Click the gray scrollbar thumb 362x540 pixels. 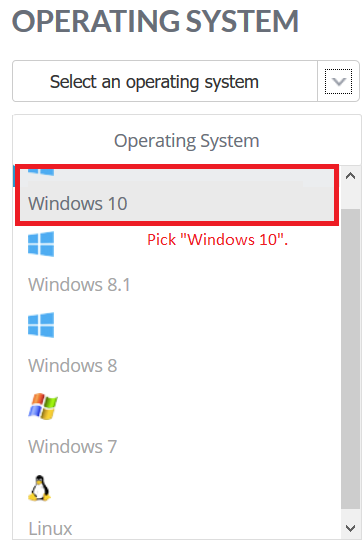pos(351,358)
